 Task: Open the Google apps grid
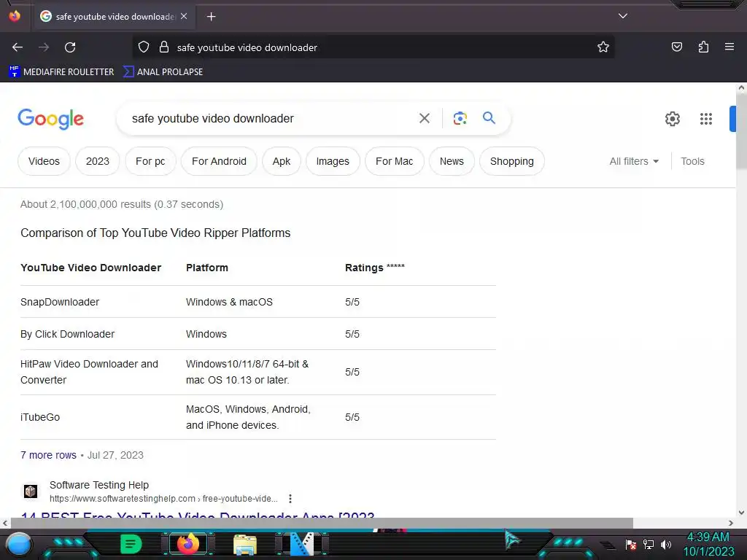click(706, 119)
